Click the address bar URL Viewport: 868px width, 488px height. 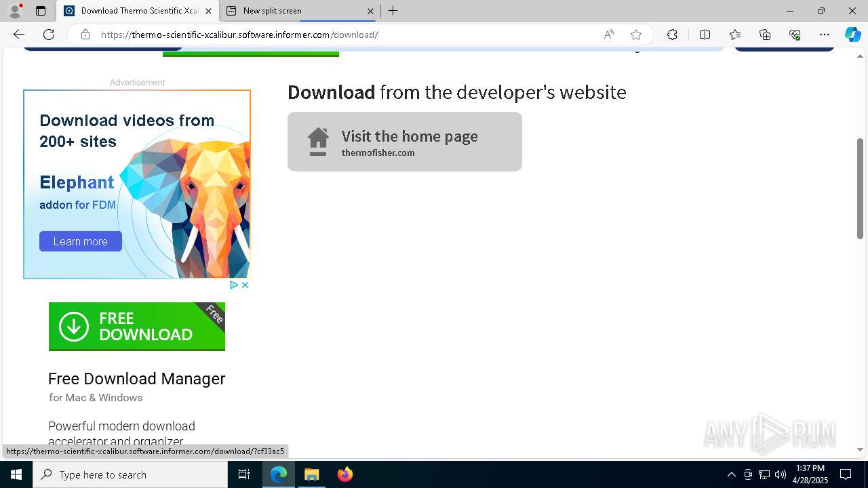point(239,35)
